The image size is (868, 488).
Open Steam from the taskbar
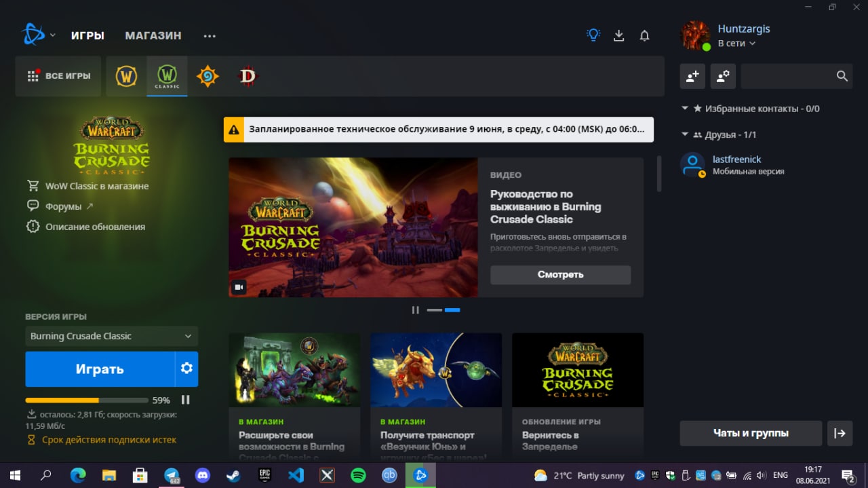pyautogui.click(x=233, y=475)
